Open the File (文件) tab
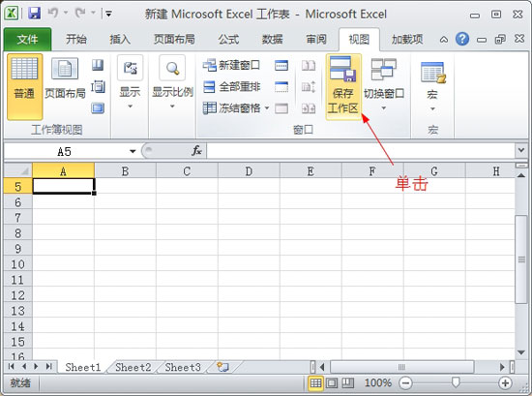532x396 pixels. (x=27, y=40)
